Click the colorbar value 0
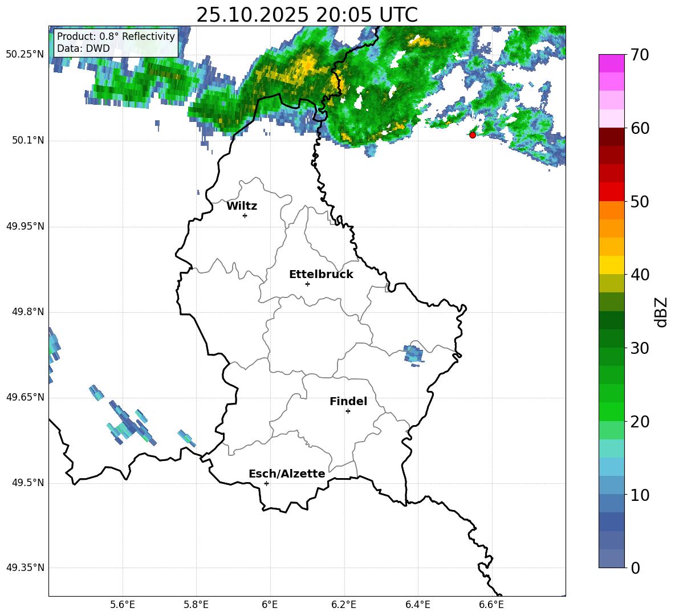The image size is (675, 616). (x=635, y=568)
